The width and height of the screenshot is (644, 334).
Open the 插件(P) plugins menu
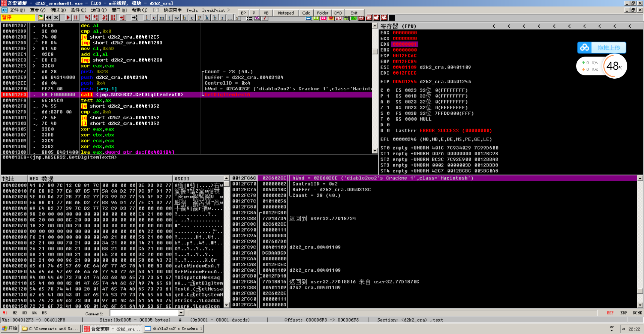[78, 10]
